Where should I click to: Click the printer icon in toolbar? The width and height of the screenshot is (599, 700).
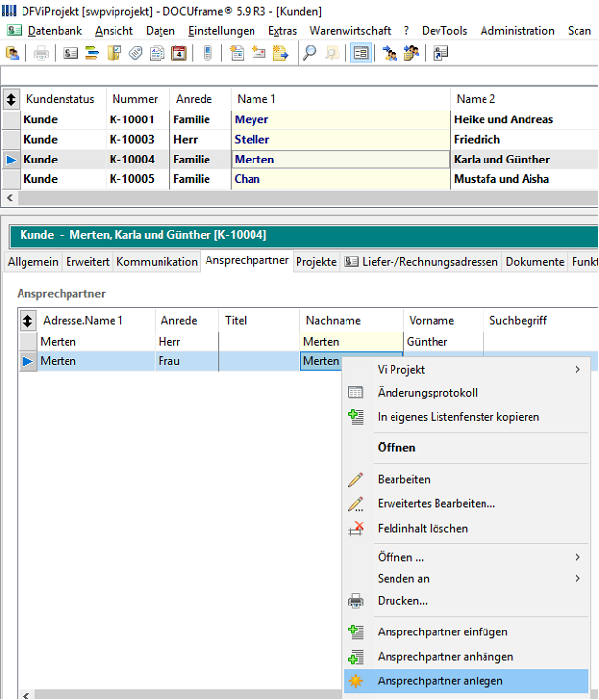coord(41,53)
